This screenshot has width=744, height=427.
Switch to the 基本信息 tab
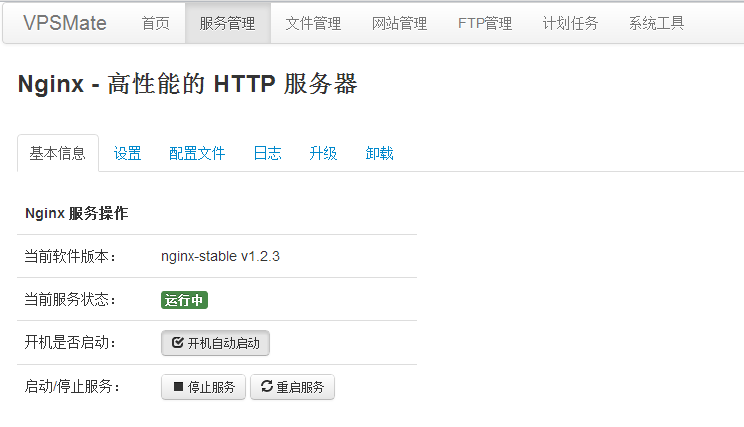(x=58, y=153)
